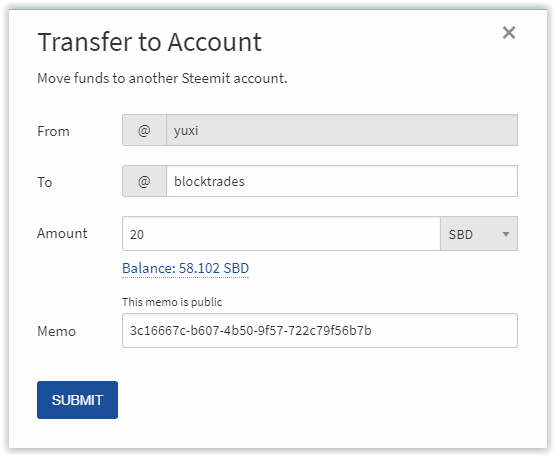The width and height of the screenshot is (555, 456).
Task: Click the Balance: 58.102 SBD link
Action: coord(185,268)
